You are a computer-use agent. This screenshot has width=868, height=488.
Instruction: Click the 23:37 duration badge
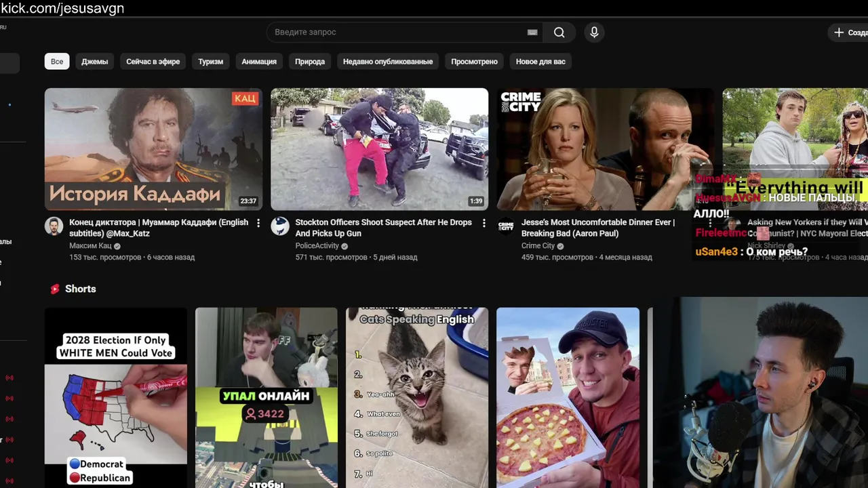[248, 201]
